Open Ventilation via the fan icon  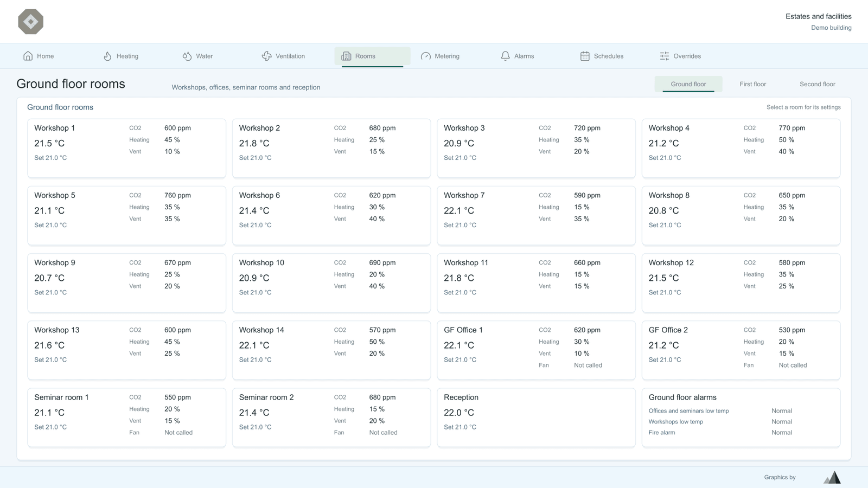(266, 56)
